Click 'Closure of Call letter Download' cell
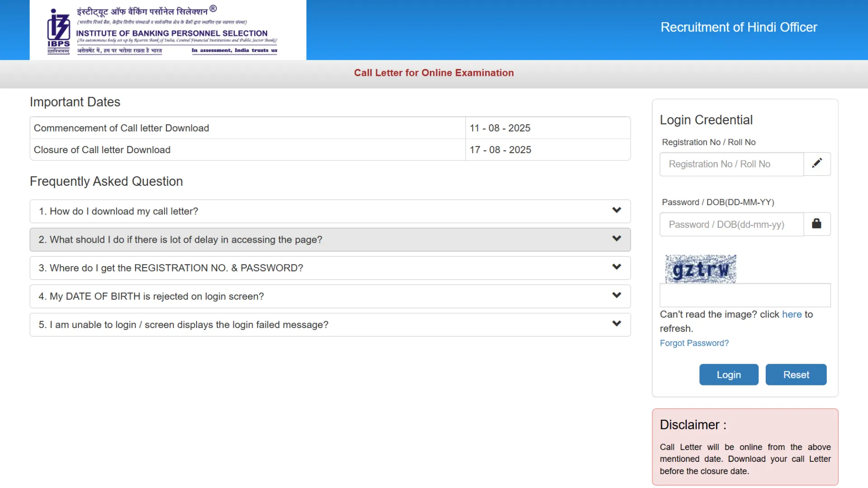 tap(248, 150)
